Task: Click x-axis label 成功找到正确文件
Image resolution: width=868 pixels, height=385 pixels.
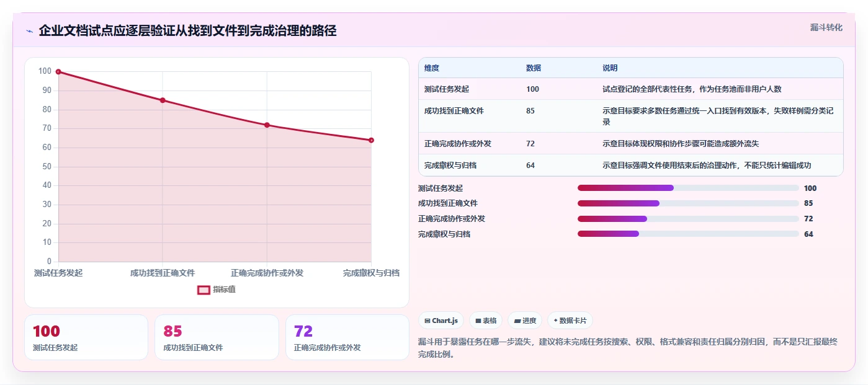Action: pos(163,273)
